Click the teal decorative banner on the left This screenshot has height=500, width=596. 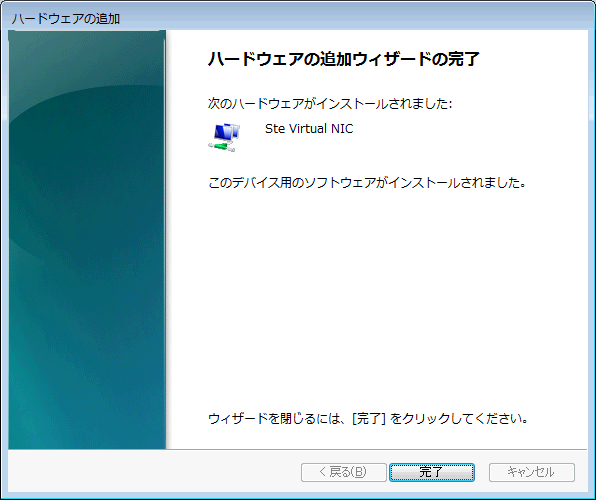pos(87,240)
